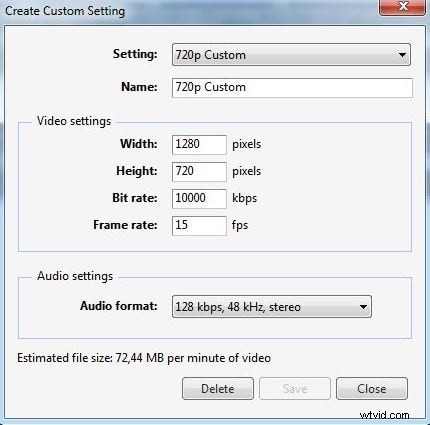
Task: Select the Height input box showing 720
Action: 199,172
